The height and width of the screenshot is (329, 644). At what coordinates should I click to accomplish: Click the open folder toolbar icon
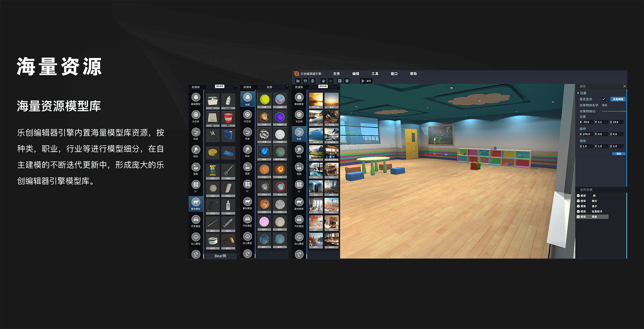[298, 81]
